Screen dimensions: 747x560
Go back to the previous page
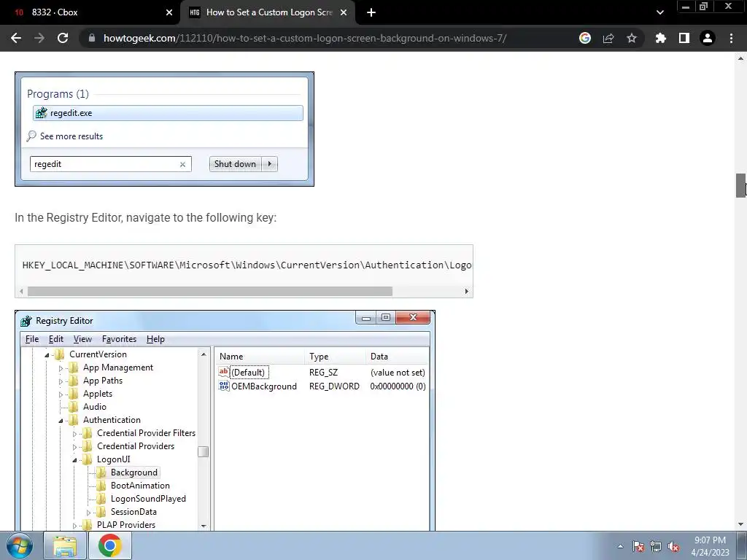[16, 38]
